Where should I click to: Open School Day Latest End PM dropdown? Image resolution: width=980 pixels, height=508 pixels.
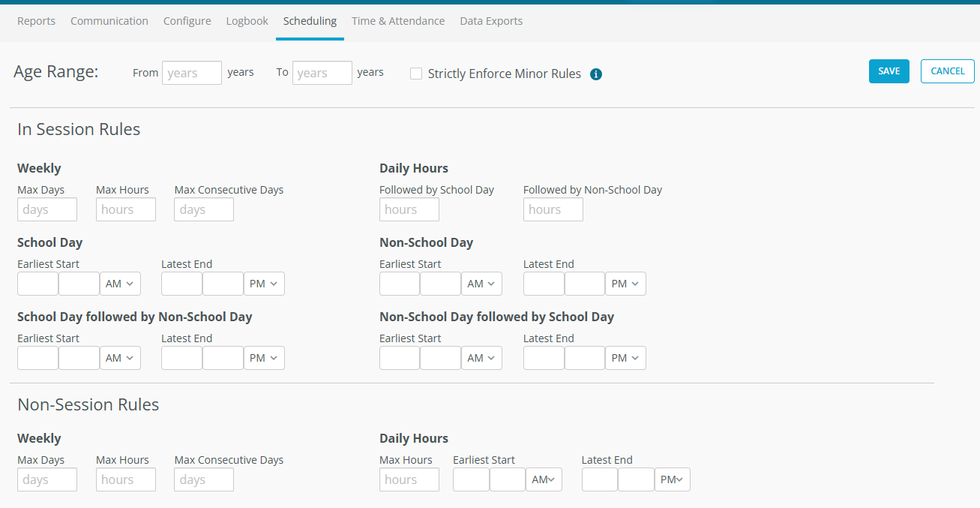tap(264, 284)
